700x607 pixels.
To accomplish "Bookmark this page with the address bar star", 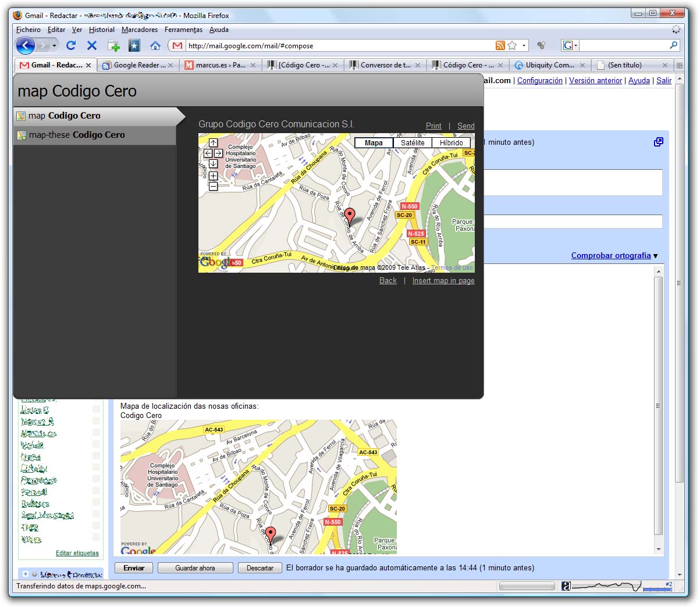I will click(x=512, y=45).
